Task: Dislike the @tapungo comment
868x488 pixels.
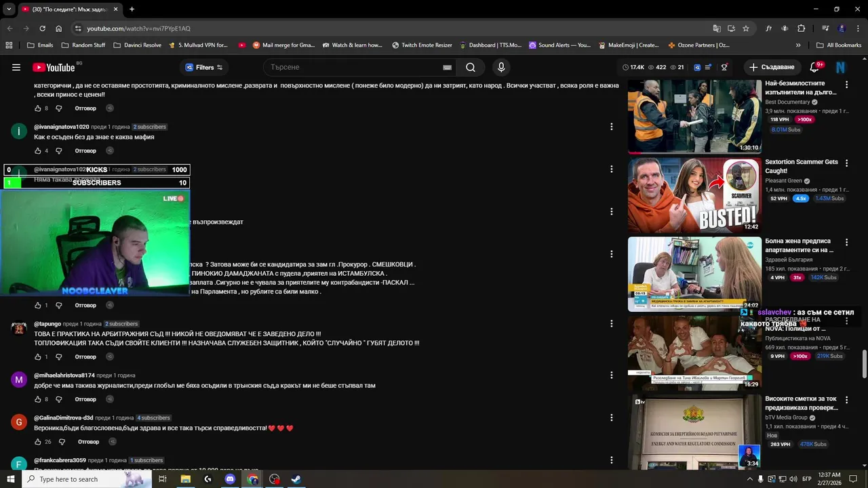Action: coord(58,357)
